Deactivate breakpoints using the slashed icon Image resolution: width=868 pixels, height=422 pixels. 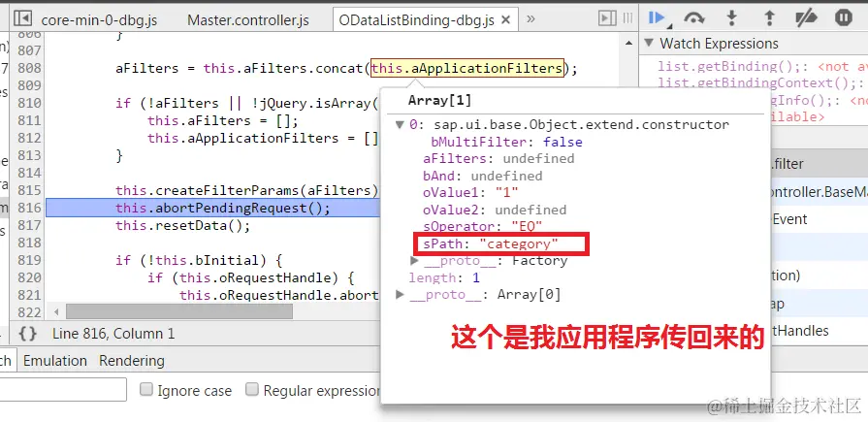click(806, 18)
